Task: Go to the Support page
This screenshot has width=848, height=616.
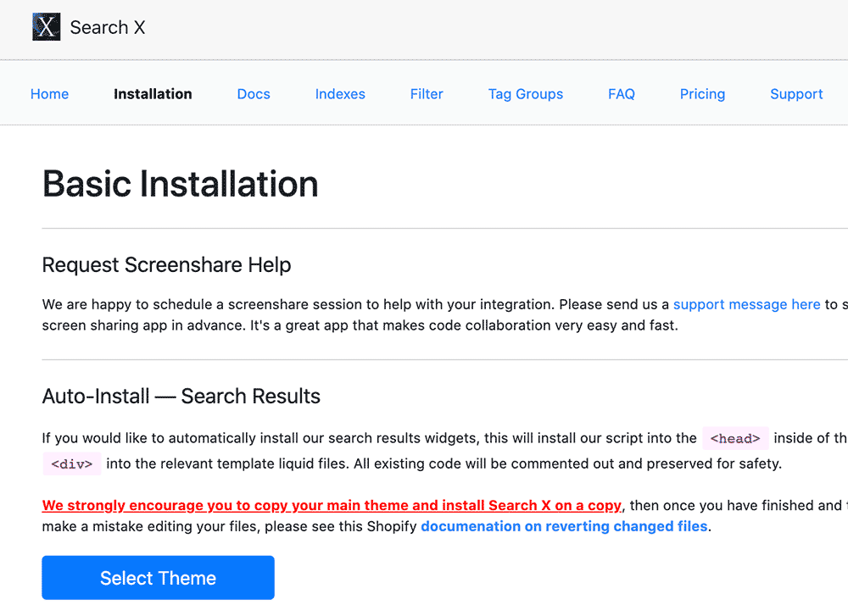Action: [796, 94]
